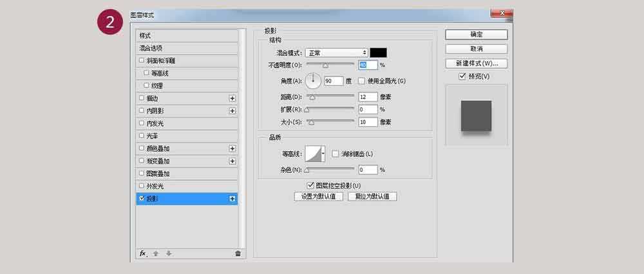
Task: Add another 内阴影 effect with plus icon
Action: 232,111
